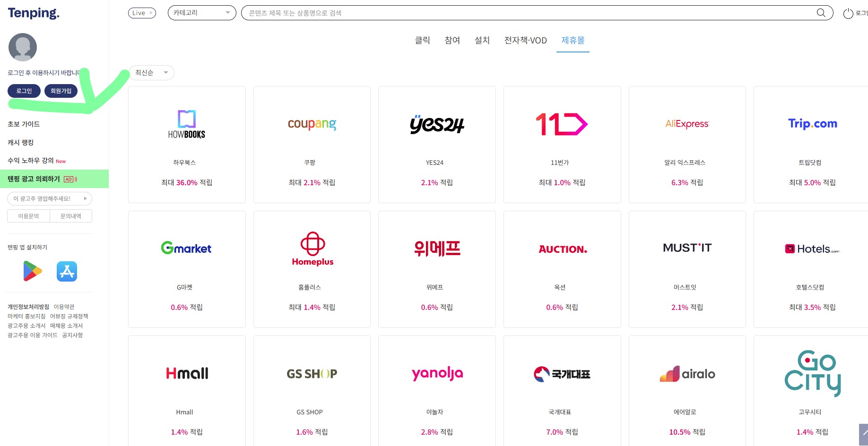This screenshot has width=868, height=446.
Task: Click the profile avatar image
Action: 23,47
